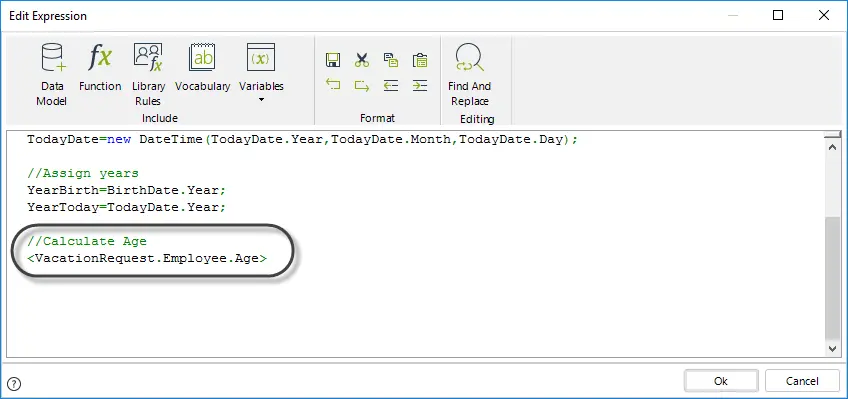The image size is (848, 399).
Task: Maximize the Edit Expression window
Action: (x=778, y=15)
